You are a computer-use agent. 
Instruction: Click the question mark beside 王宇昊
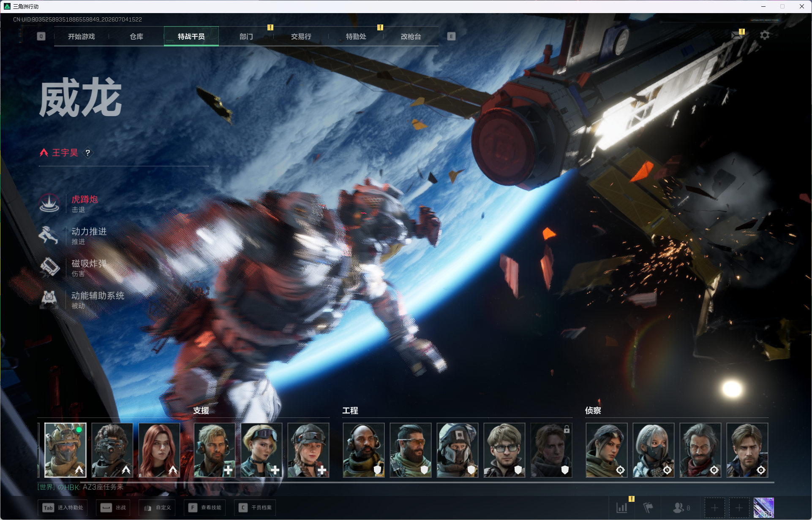pos(88,153)
